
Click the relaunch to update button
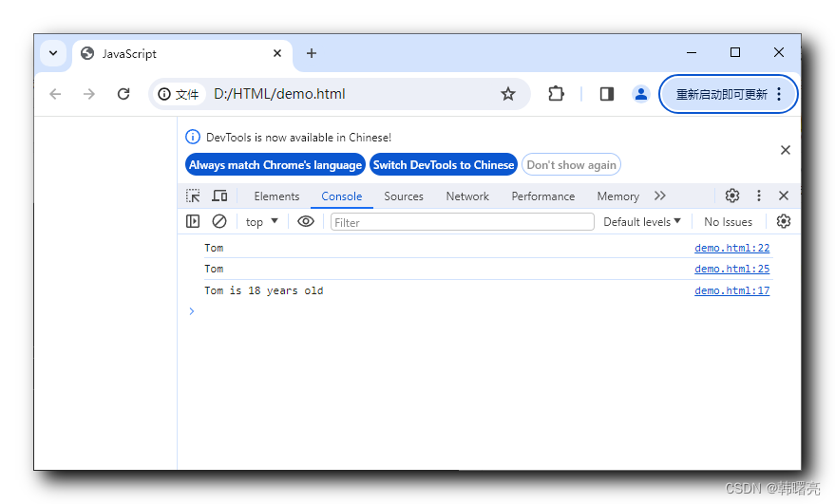click(x=721, y=94)
